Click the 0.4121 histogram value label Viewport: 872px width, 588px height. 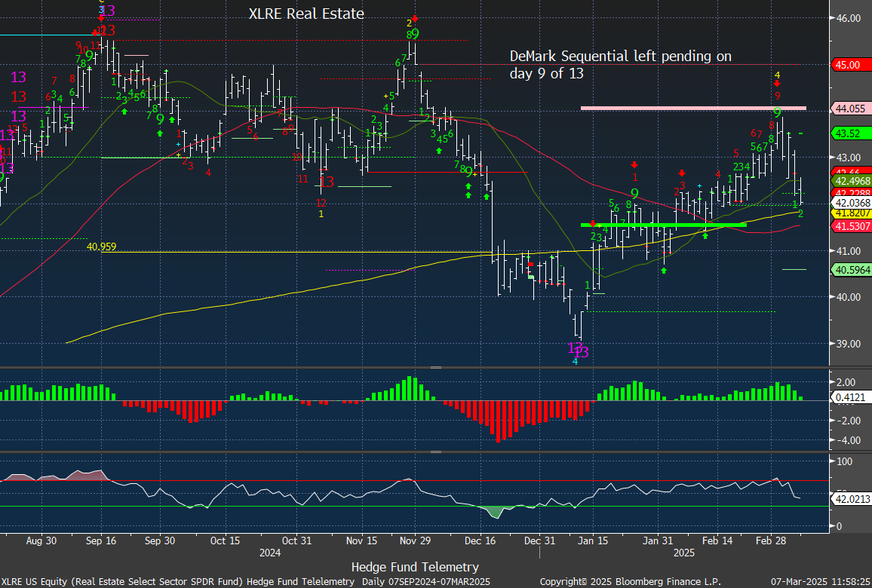coord(850,398)
